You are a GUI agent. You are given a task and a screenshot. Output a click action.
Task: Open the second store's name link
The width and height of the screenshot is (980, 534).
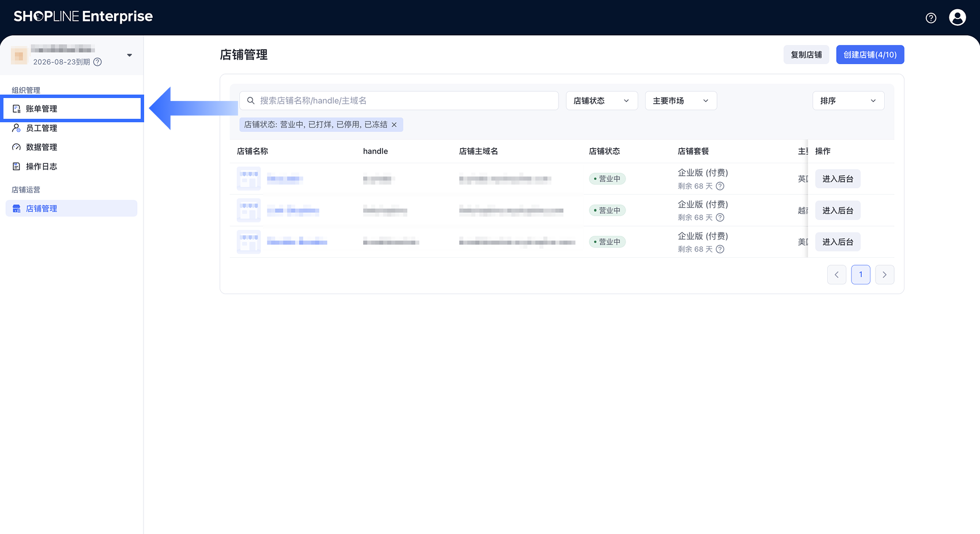point(293,211)
